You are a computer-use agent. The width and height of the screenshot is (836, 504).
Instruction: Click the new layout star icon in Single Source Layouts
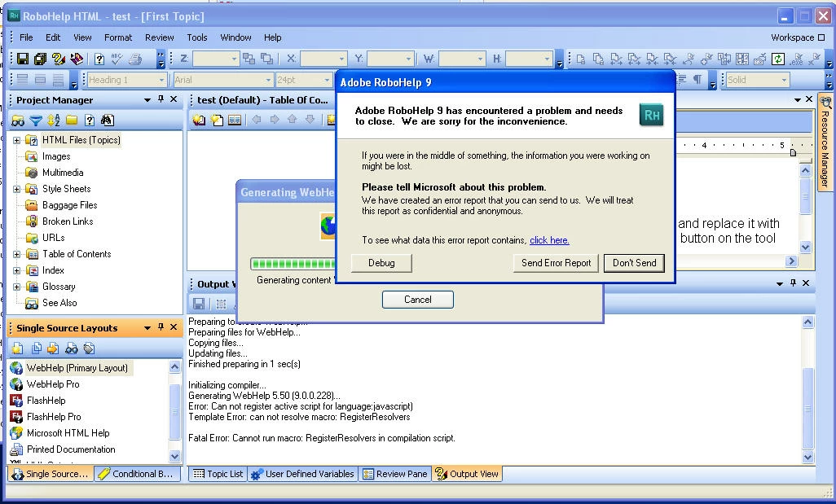18,348
